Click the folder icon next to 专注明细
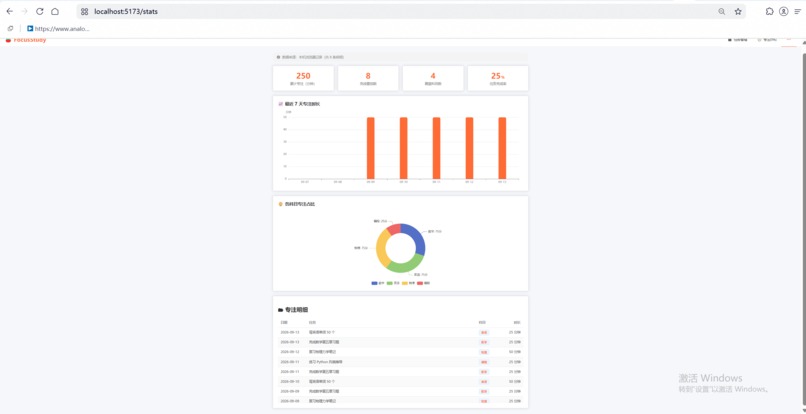 point(281,310)
